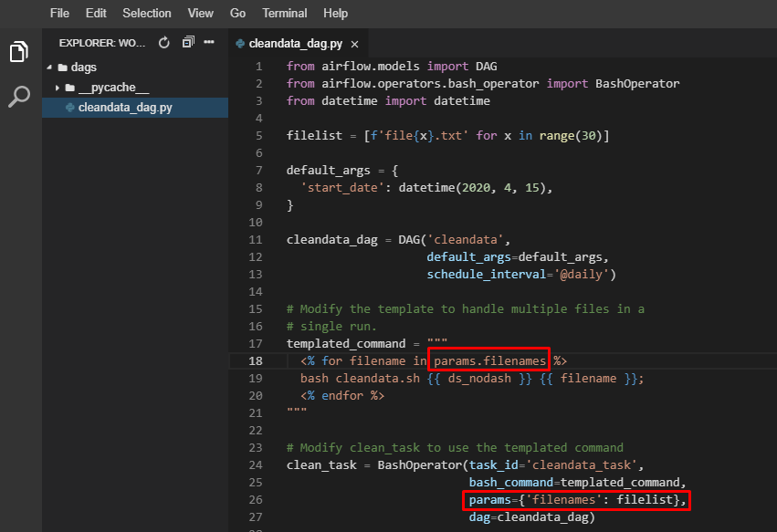The image size is (777, 532).
Task: Click 'endfor' on line 20
Action: (x=342, y=396)
